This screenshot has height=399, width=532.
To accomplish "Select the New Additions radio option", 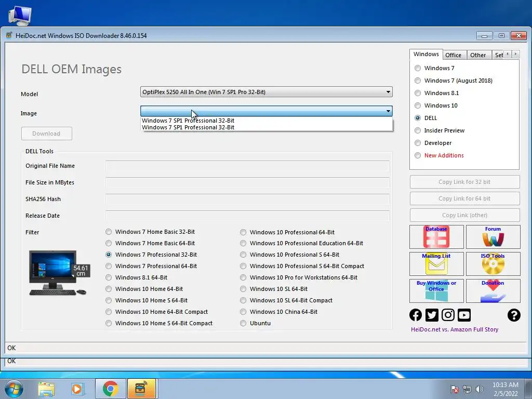I will 440,155.
